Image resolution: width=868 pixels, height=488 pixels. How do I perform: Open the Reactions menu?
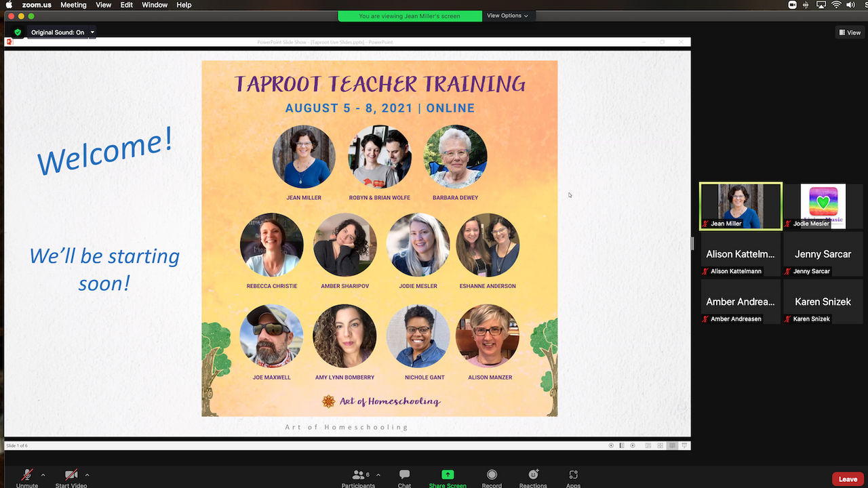point(533,477)
